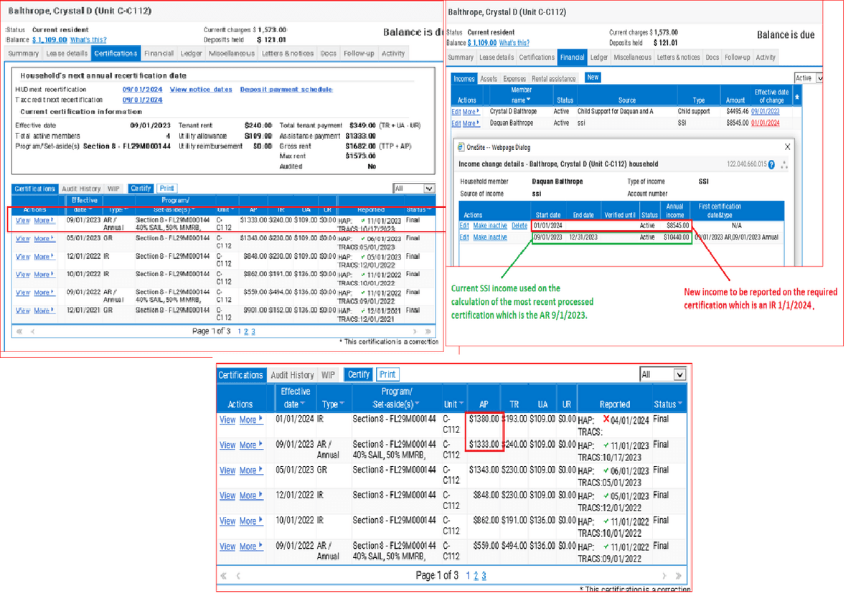This screenshot has height=616, width=861.
Task: Make the 09/01/2023 SSI income record inactive
Action: pos(490,237)
